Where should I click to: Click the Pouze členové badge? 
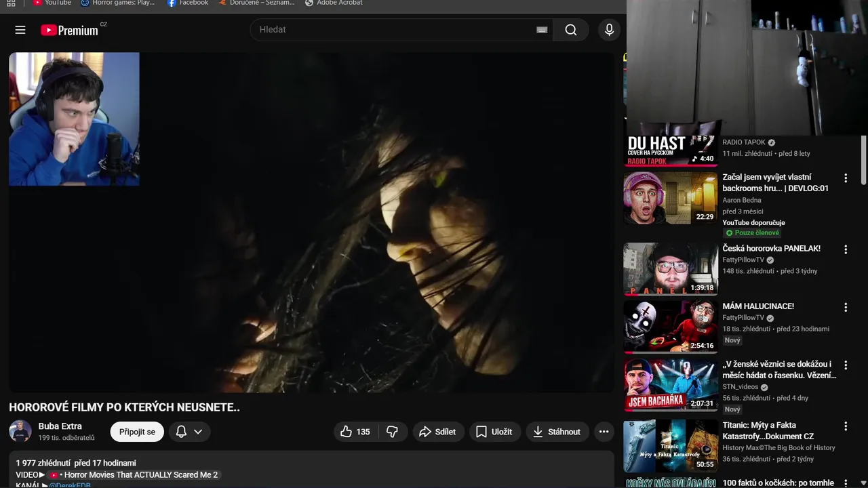752,232
